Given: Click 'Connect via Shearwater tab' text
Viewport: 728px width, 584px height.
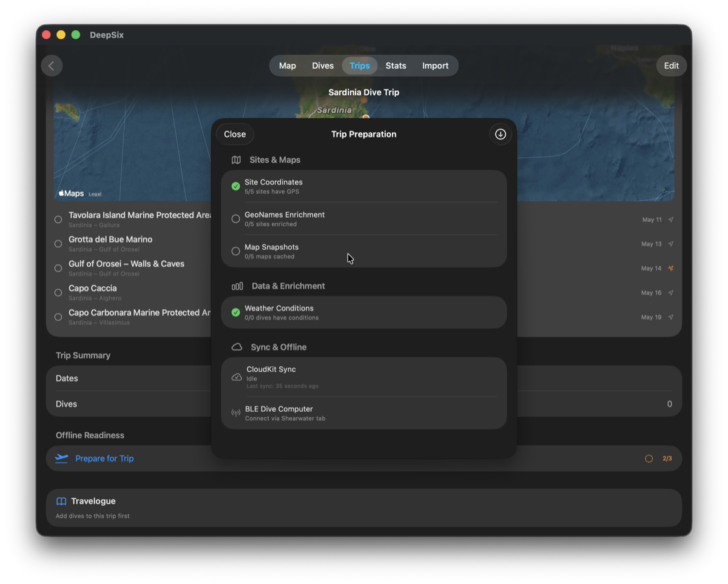Looking at the screenshot, I should coord(285,418).
